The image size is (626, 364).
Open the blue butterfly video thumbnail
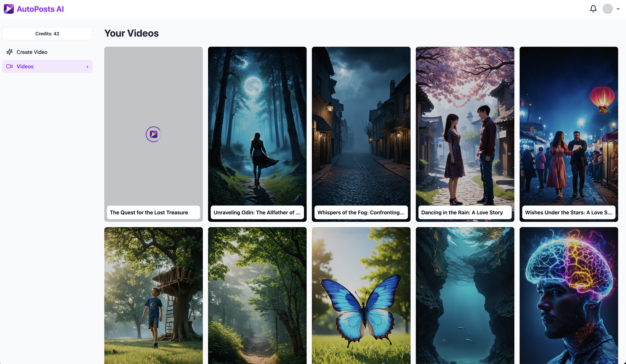click(361, 296)
